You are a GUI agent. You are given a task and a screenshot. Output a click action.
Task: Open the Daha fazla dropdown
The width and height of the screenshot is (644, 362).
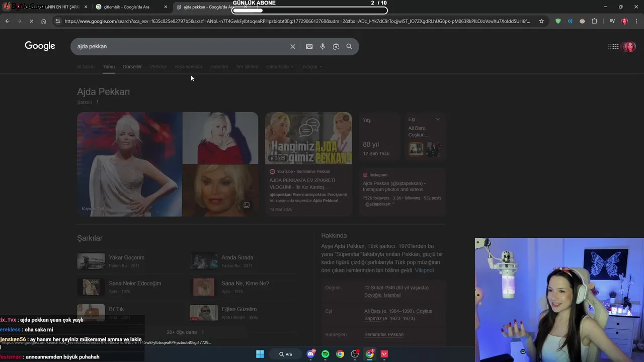(280, 67)
